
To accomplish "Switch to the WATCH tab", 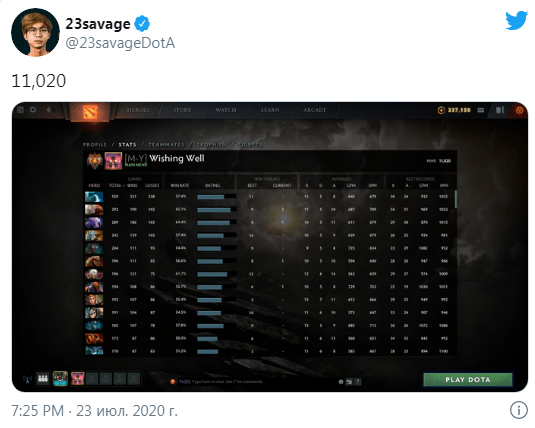I will point(226,110).
